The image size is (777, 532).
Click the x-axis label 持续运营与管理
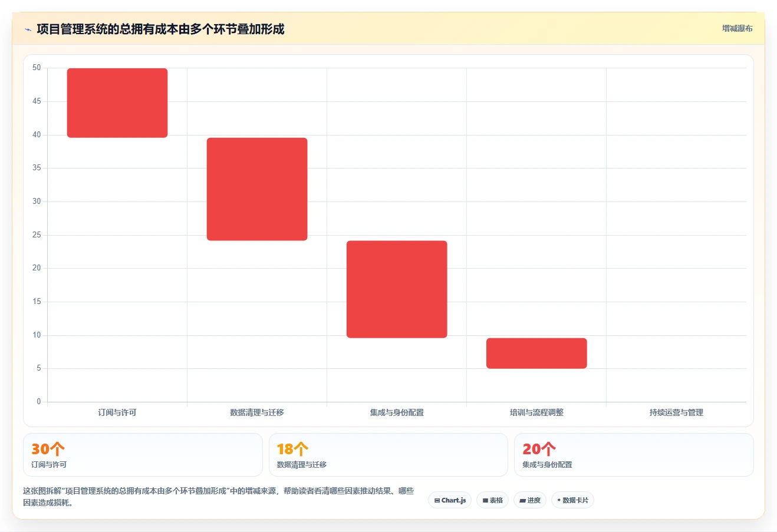pos(676,412)
